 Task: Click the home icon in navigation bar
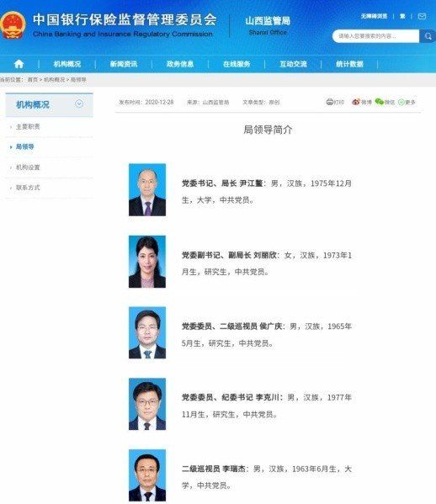[x=19, y=64]
